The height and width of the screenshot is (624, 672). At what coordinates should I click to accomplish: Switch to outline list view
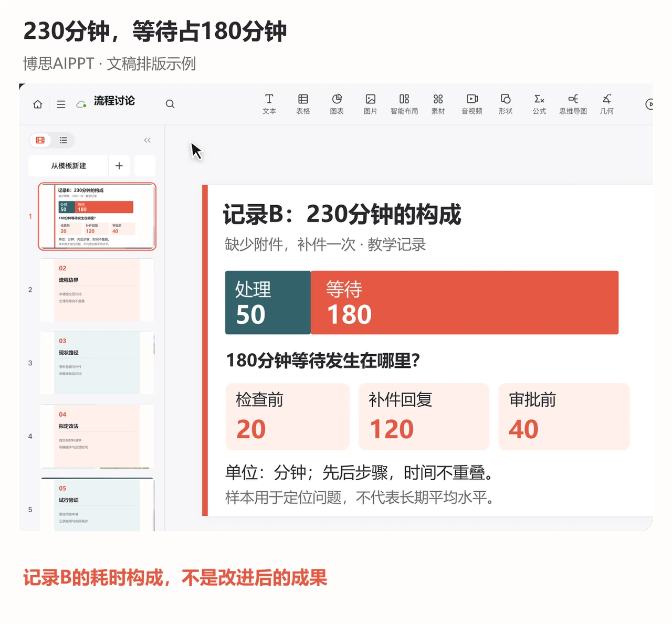tap(64, 140)
